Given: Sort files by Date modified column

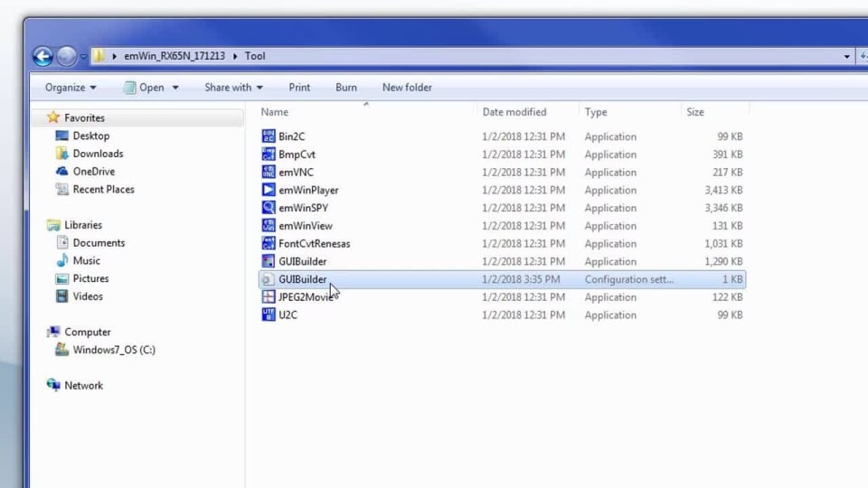Looking at the screenshot, I should [514, 112].
